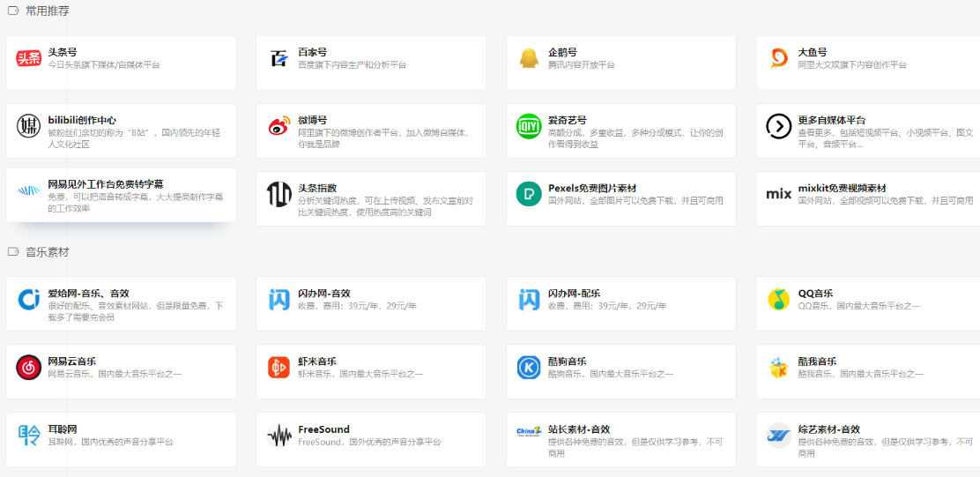980x477 pixels.
Task: Click the 企鹅号 penguin icon
Action: pos(529,58)
